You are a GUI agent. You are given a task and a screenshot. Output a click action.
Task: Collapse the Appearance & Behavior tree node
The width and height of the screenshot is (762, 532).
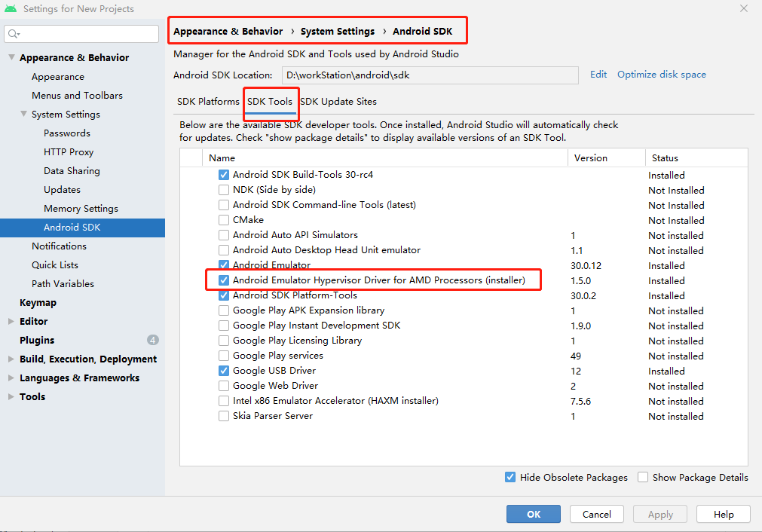pos(11,57)
